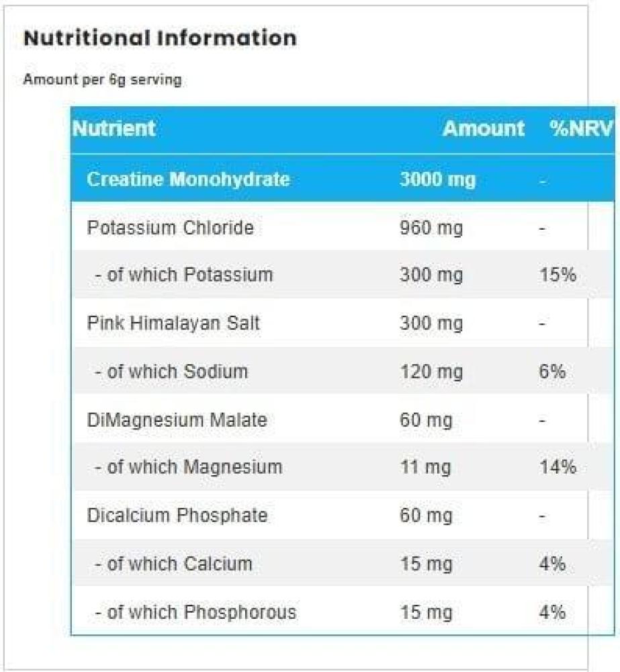The width and height of the screenshot is (620, 672).
Task: Select the 15% NRV value
Action: [x=558, y=275]
